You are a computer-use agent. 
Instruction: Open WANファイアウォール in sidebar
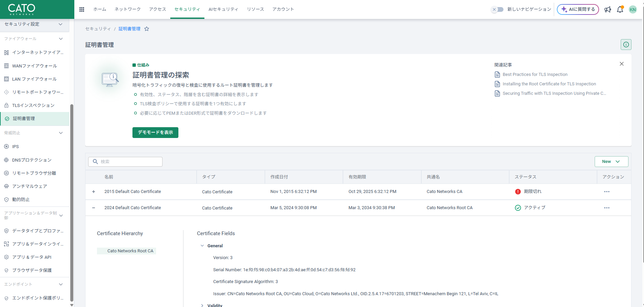click(x=34, y=66)
